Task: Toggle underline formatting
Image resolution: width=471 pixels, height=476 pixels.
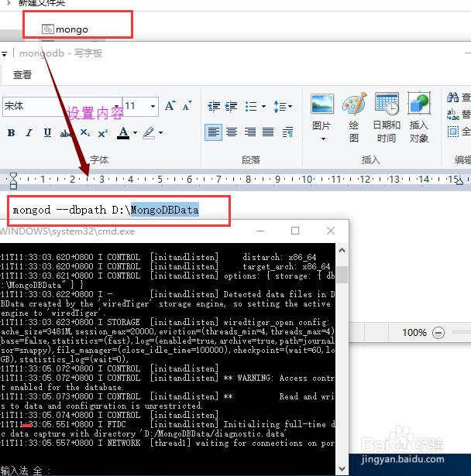Action: [x=47, y=132]
